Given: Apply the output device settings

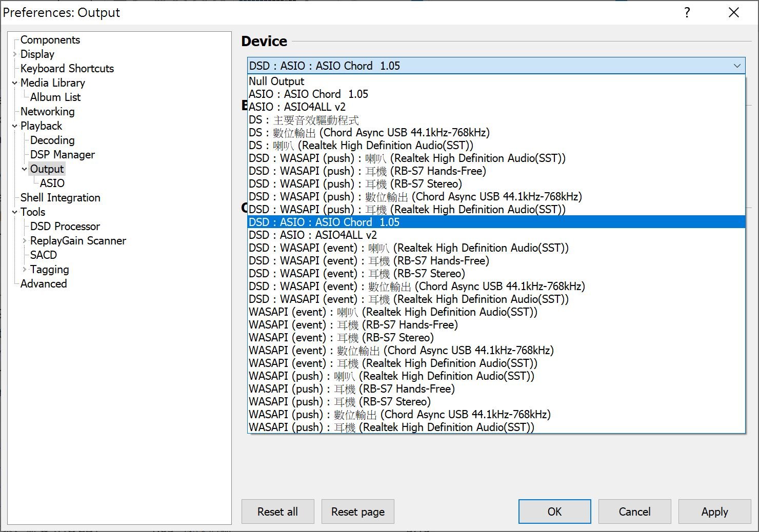Looking at the screenshot, I should [x=714, y=511].
